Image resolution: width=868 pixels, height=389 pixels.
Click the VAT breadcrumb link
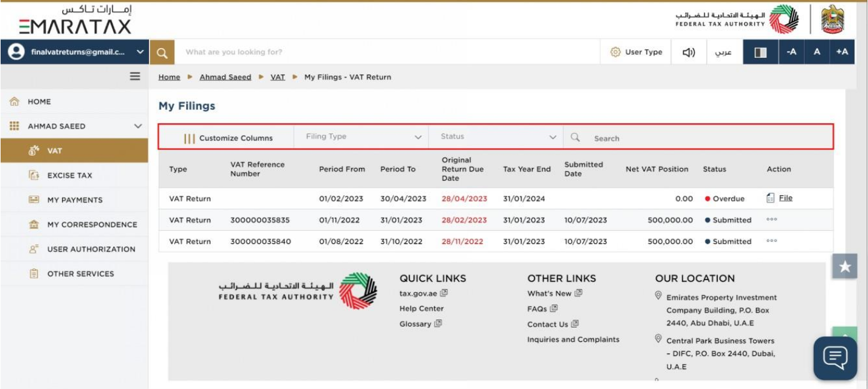click(278, 77)
